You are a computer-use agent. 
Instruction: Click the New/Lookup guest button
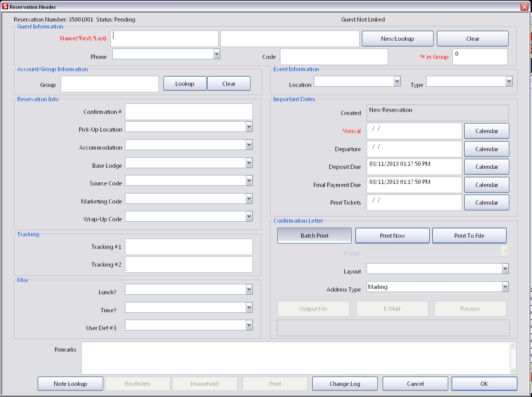[x=397, y=38]
